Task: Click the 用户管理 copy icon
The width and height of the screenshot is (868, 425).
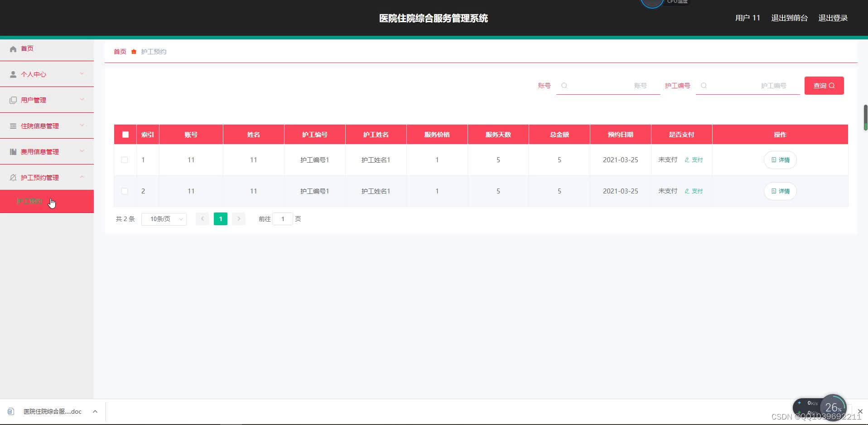Action: 13,100
